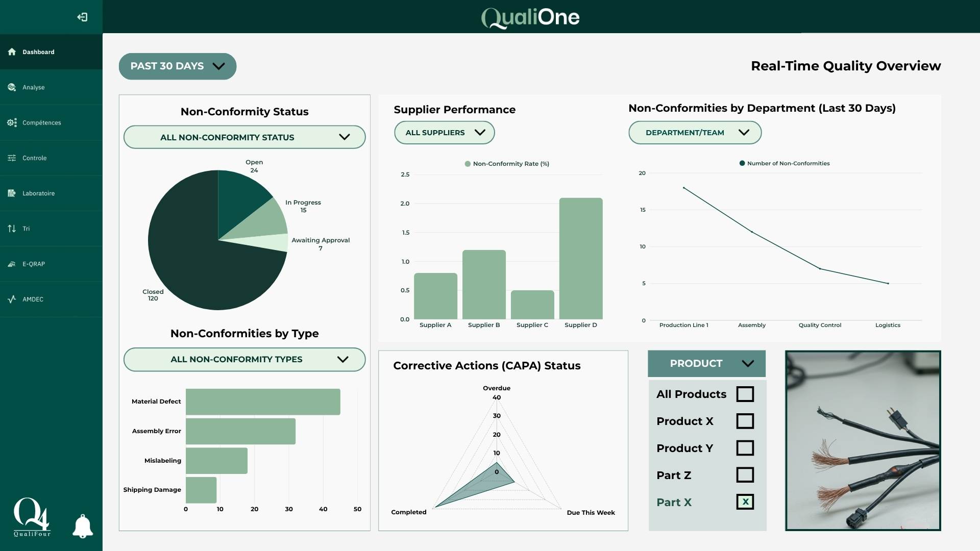Expand the ALL SUPPLIERS dropdown
The width and height of the screenshot is (980, 551).
444,132
